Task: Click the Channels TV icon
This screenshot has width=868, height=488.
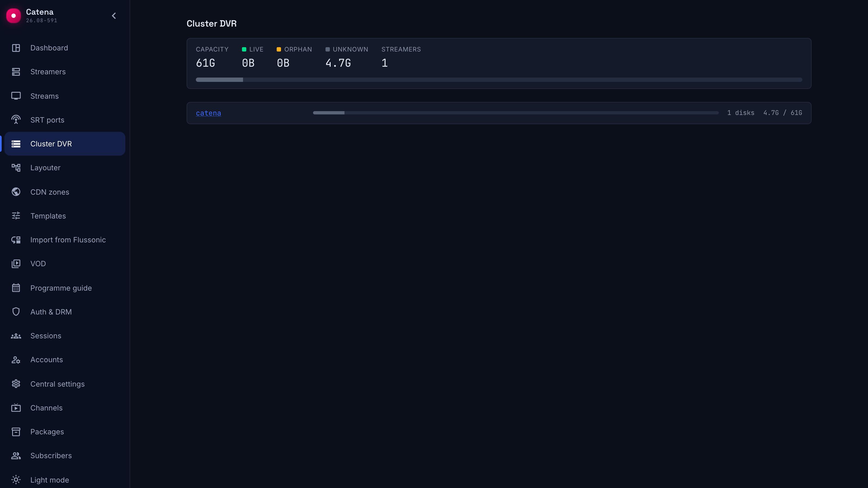Action: point(16,408)
